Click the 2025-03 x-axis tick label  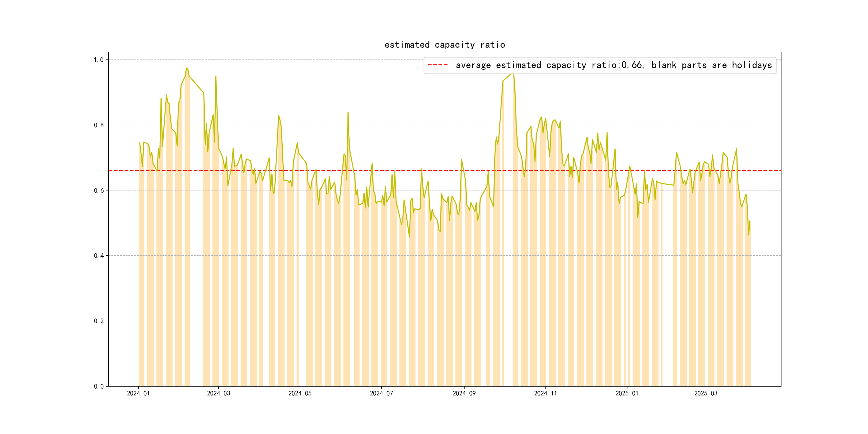point(706,393)
